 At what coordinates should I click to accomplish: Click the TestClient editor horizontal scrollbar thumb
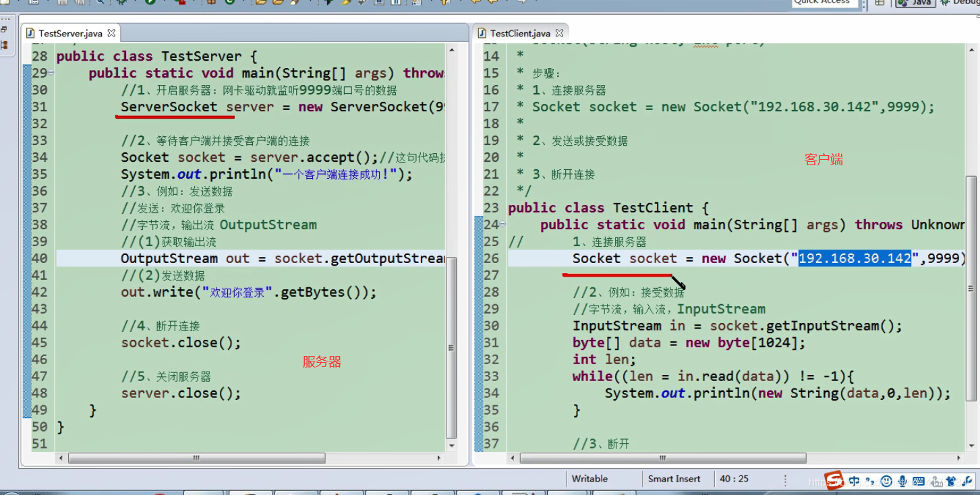tap(663, 458)
